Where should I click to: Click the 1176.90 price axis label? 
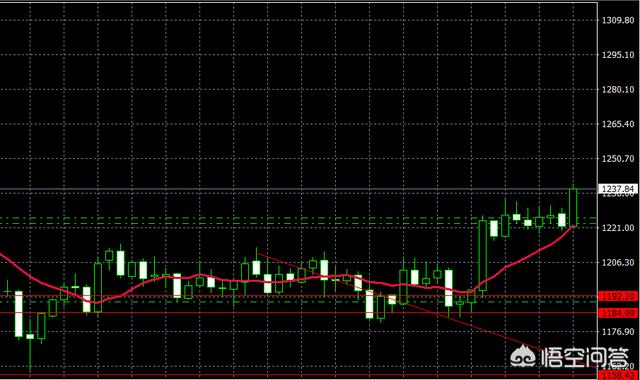tap(618, 331)
